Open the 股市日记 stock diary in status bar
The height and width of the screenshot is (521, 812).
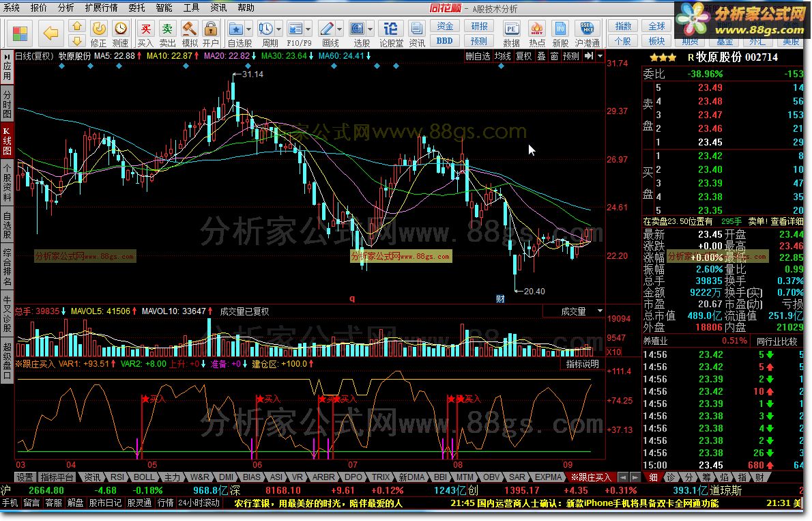point(105,503)
